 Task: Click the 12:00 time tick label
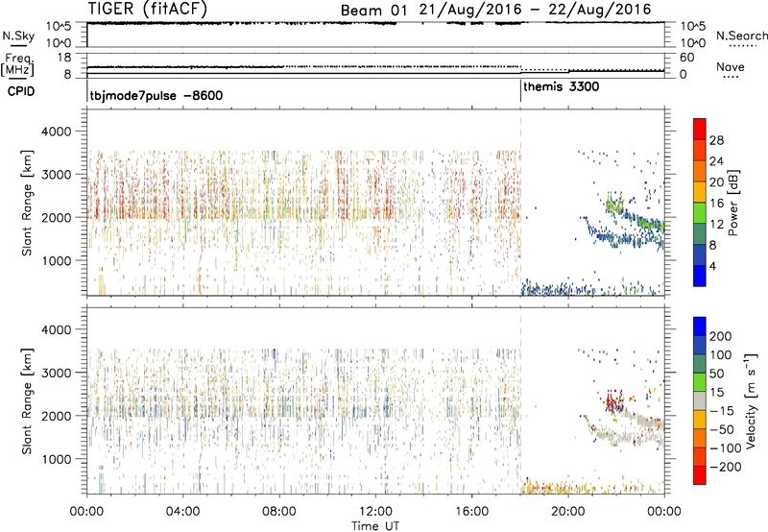tap(375, 512)
